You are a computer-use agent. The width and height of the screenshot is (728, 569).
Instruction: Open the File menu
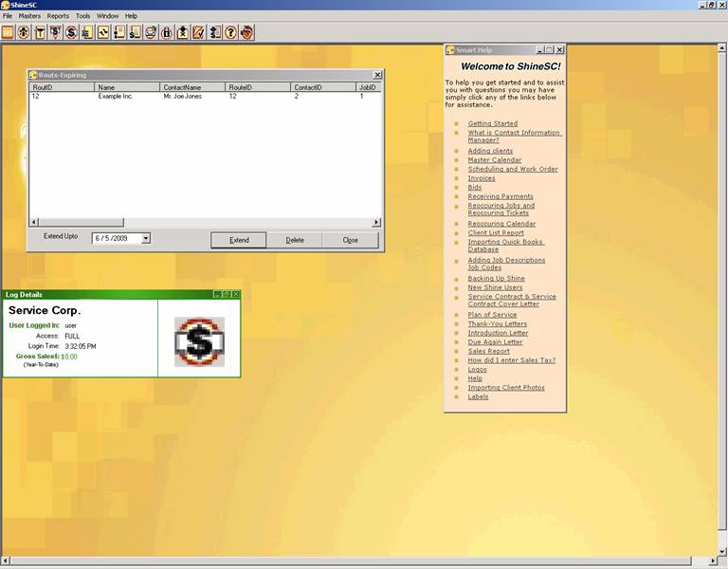(x=8, y=16)
